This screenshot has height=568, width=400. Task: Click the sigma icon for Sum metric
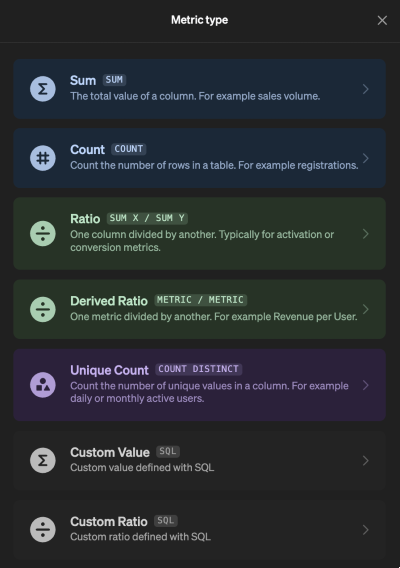pyautogui.click(x=43, y=89)
